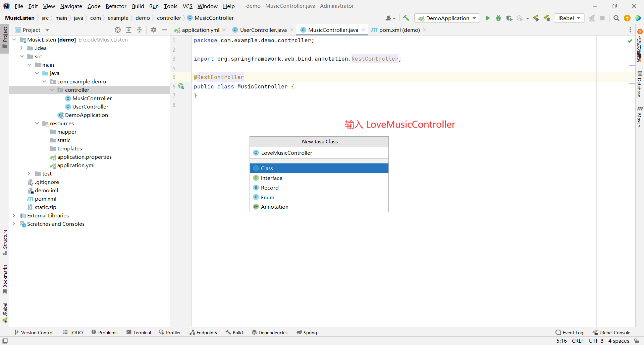The width and height of the screenshot is (644, 345).
Task: Click Spring gutter icon on line 6
Action: pos(181,86)
